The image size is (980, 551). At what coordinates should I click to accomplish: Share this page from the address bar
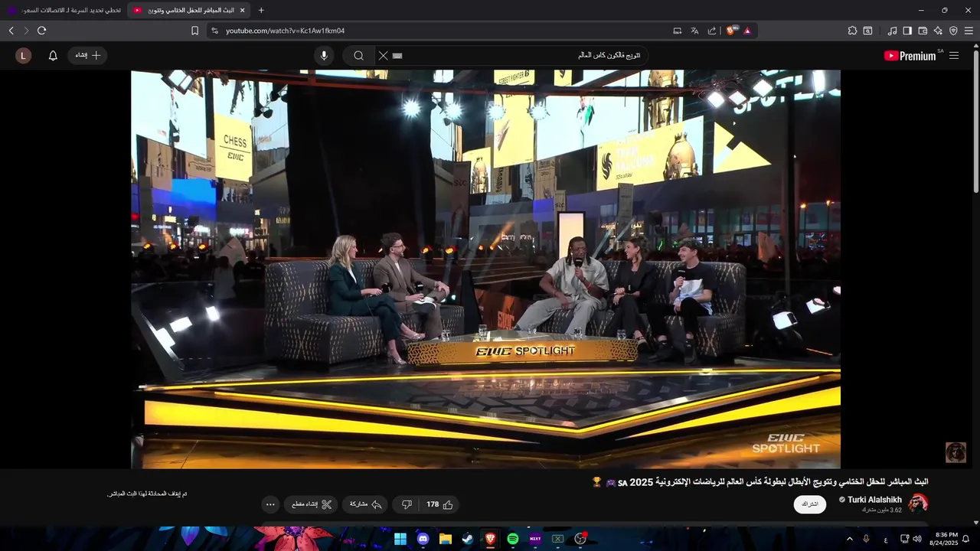[x=712, y=31]
